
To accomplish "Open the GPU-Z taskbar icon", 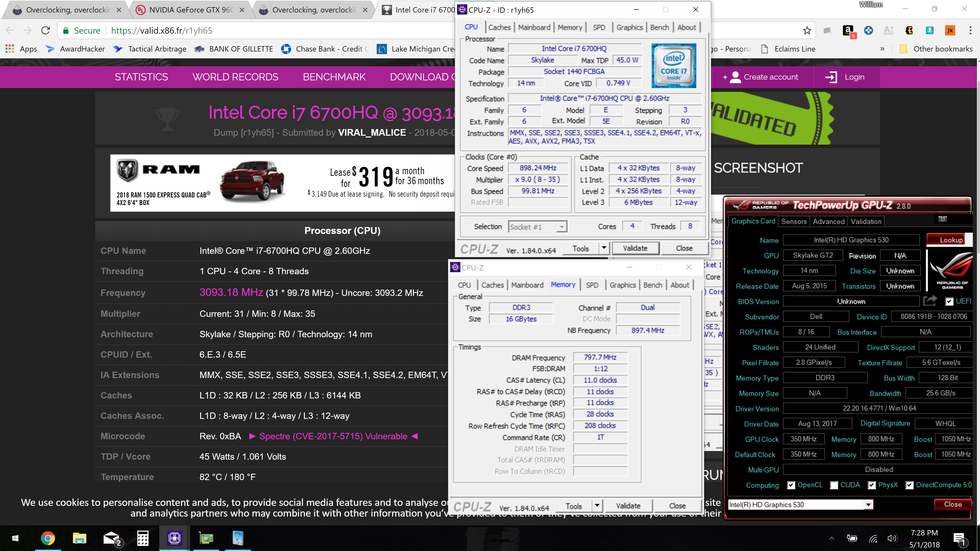I will tap(206, 539).
